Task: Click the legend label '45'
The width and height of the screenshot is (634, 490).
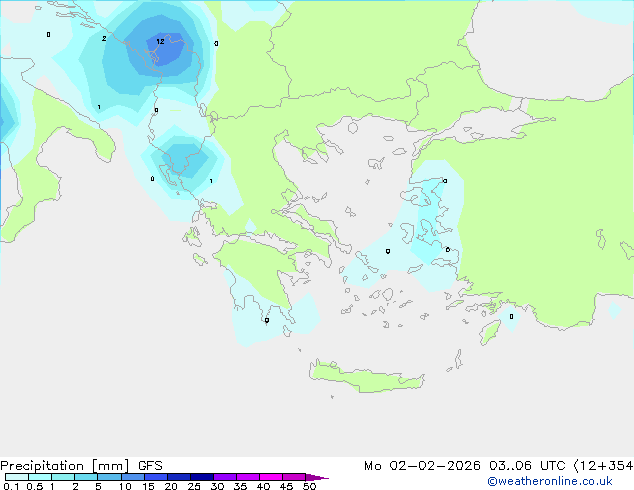Action: coord(286,486)
